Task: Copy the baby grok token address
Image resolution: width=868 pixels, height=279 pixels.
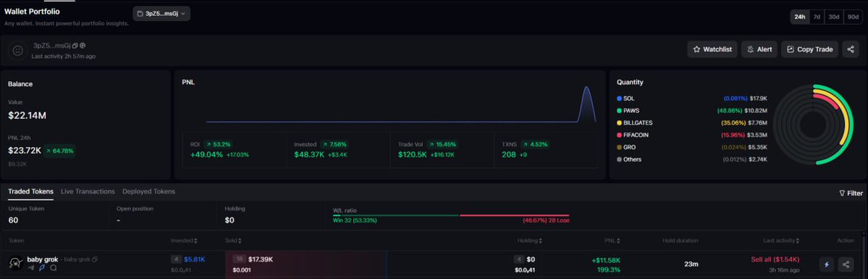Action: (95, 259)
